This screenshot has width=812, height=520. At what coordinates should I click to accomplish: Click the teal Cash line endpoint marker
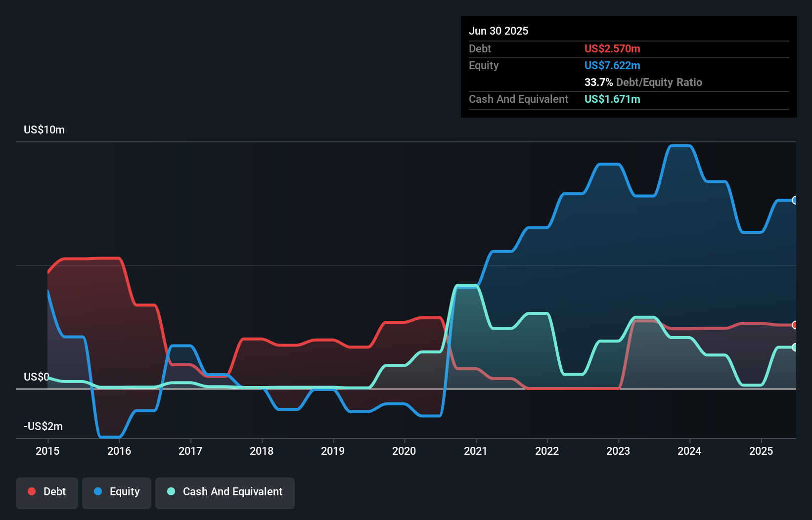point(795,347)
